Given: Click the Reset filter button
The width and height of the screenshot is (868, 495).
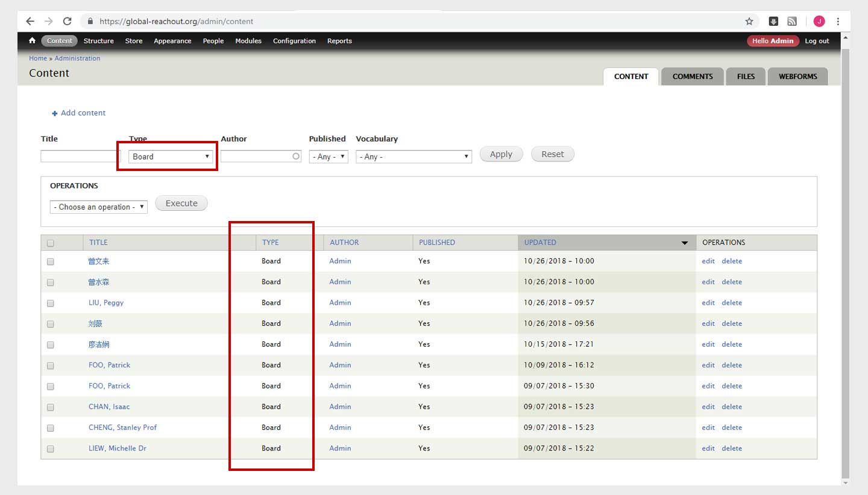Looking at the screenshot, I should (553, 154).
